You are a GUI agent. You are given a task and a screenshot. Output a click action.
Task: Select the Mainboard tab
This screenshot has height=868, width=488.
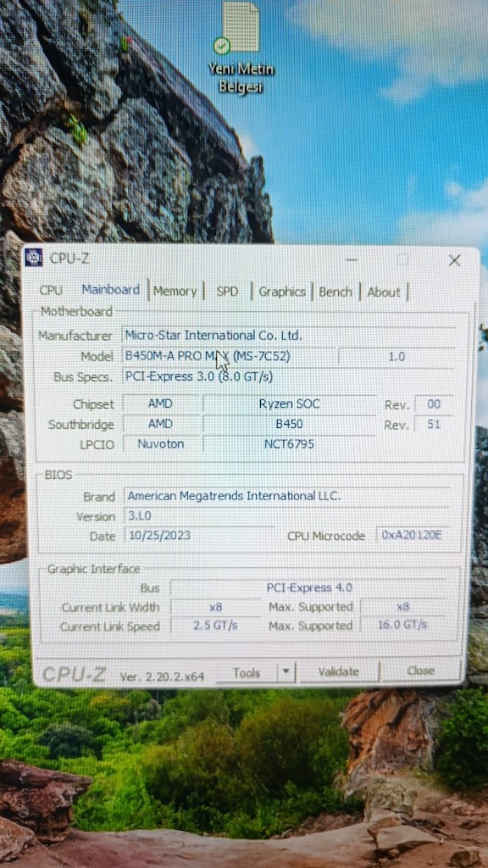pyautogui.click(x=111, y=290)
